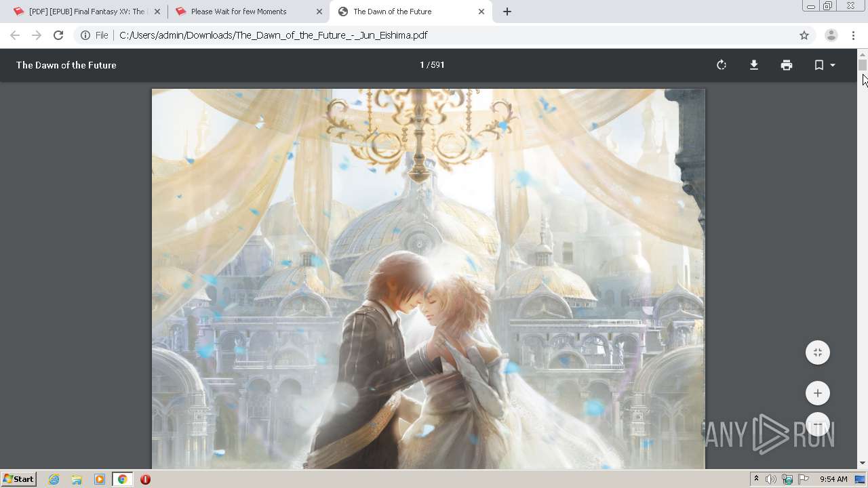
Task: Open a new browser tab
Action: coord(507,12)
